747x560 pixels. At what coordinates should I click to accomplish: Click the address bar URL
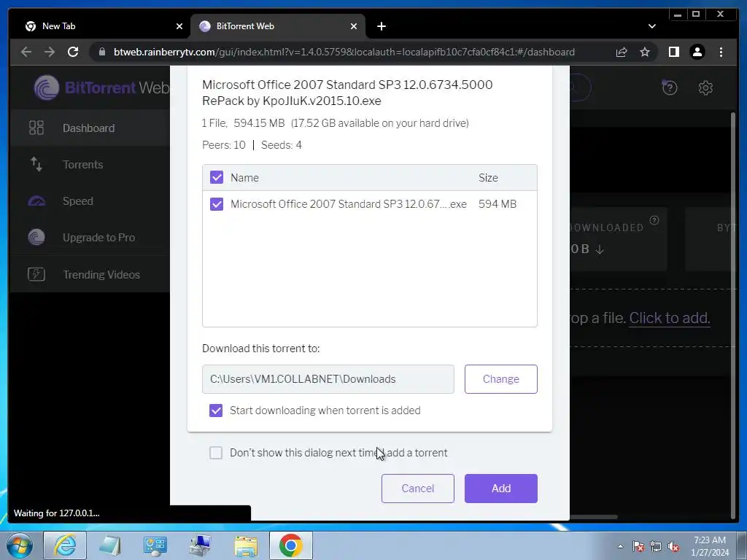point(344,52)
